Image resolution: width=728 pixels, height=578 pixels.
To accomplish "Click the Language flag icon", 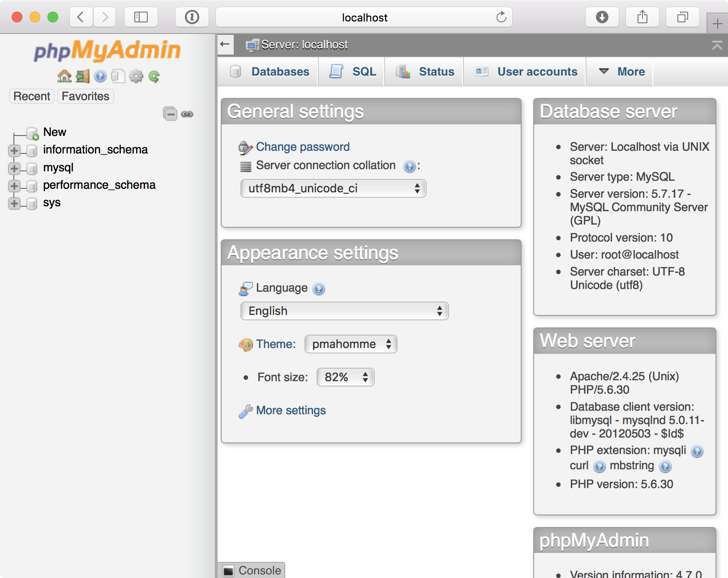I will point(245,289).
